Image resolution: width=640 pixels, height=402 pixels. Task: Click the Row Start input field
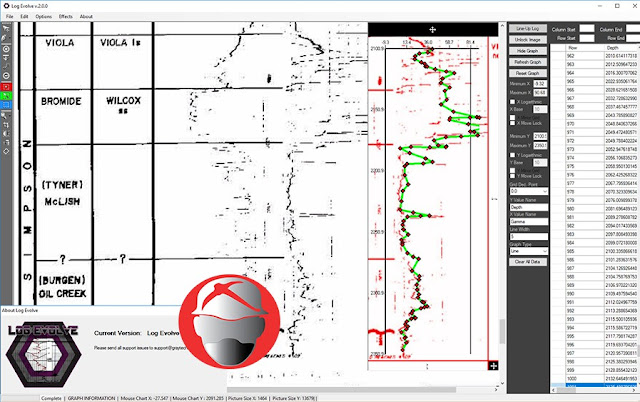(587, 38)
